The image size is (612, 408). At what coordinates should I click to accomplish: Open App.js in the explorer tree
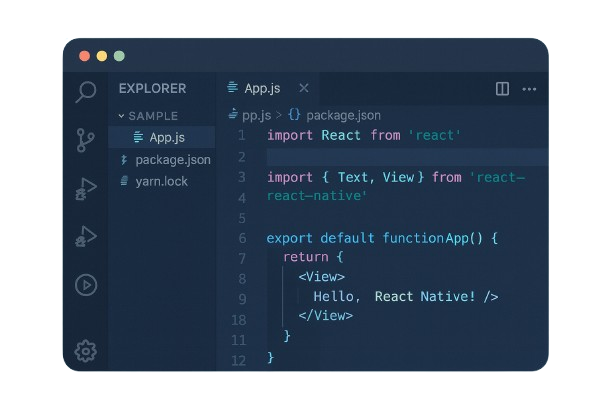[162, 137]
